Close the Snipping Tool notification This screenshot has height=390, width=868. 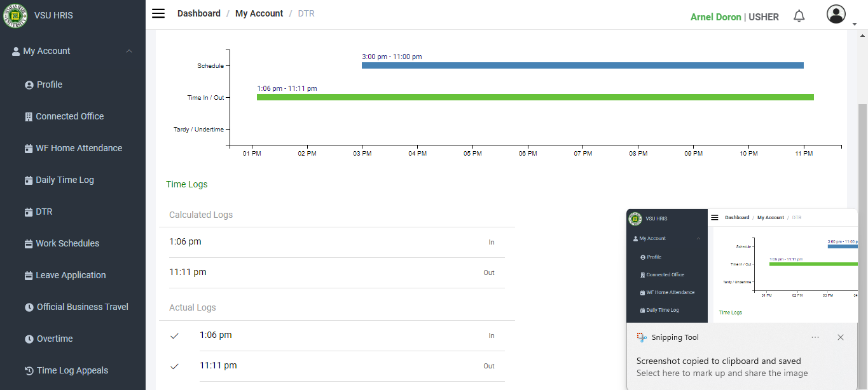[x=840, y=337]
